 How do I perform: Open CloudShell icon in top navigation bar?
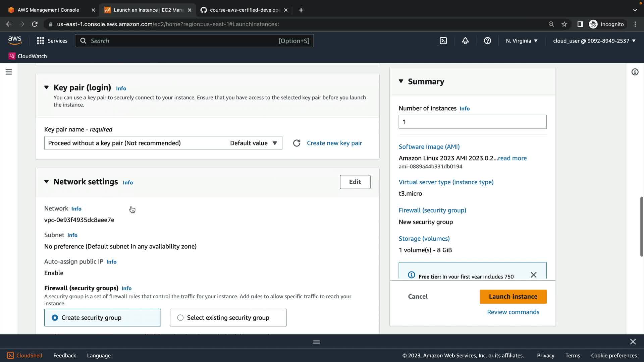(x=443, y=41)
